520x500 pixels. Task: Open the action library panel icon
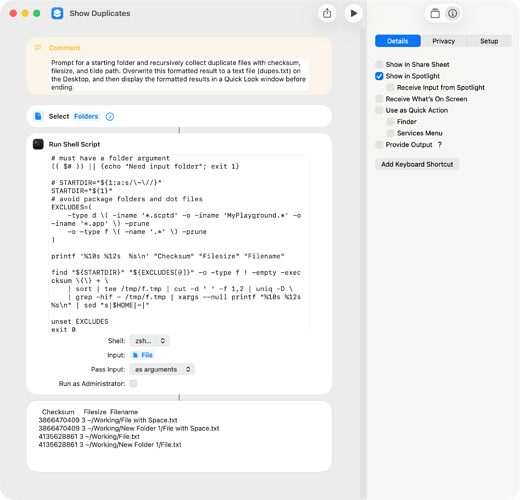[x=435, y=14]
